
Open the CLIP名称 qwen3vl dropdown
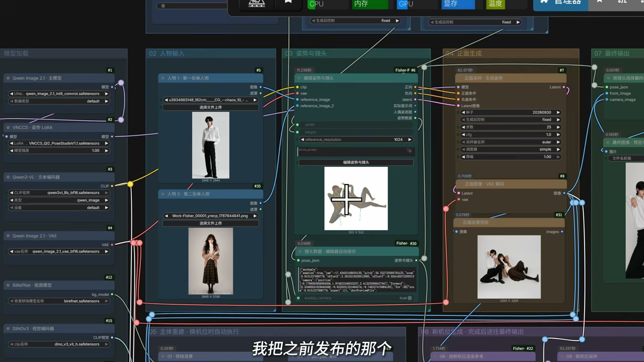click(x=59, y=193)
